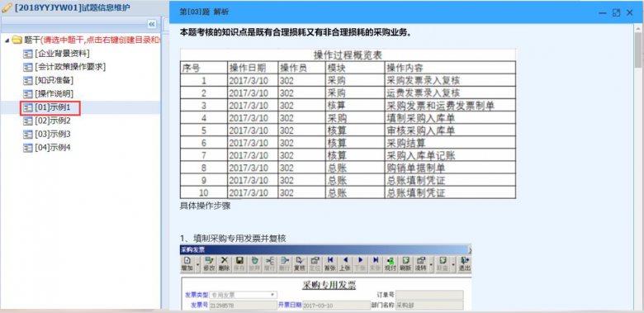The height and width of the screenshot is (313, 644).
Task: Click the 定位 (locate) toolbar icon
Action: tap(315, 263)
